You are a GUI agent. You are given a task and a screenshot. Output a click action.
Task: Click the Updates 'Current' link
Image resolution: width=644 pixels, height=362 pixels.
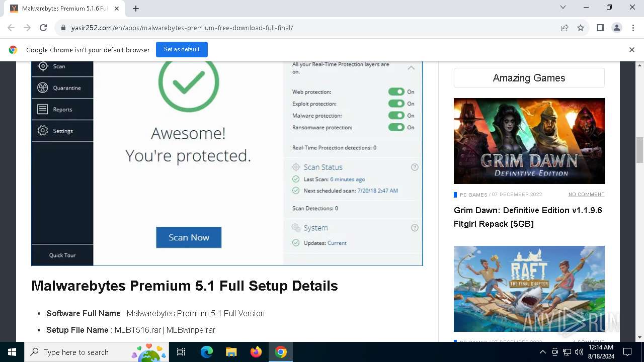337,243
